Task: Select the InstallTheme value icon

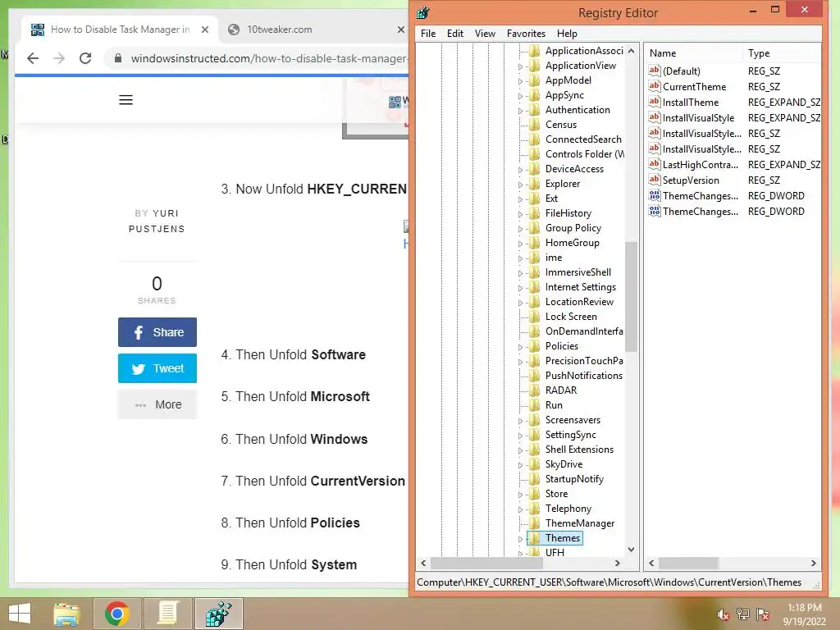Action: (x=654, y=102)
